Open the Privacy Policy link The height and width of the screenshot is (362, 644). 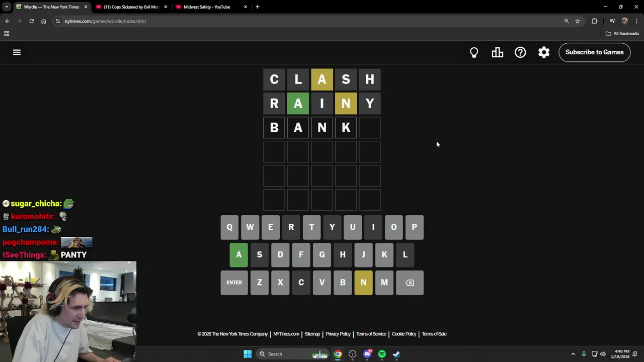(338, 334)
